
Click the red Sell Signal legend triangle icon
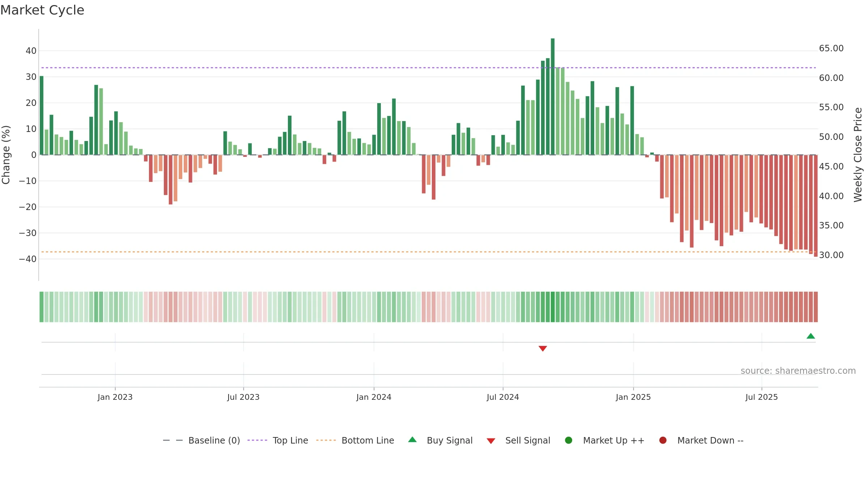tap(491, 441)
